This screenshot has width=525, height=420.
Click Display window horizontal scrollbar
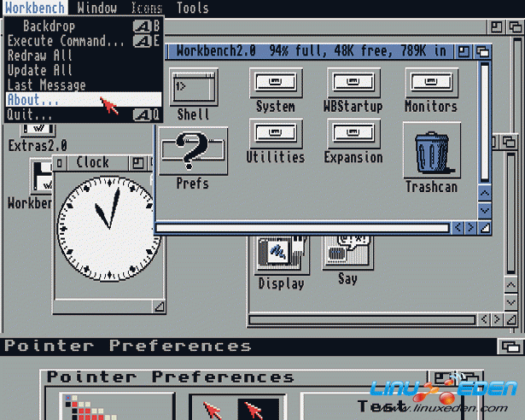[x=362, y=320]
